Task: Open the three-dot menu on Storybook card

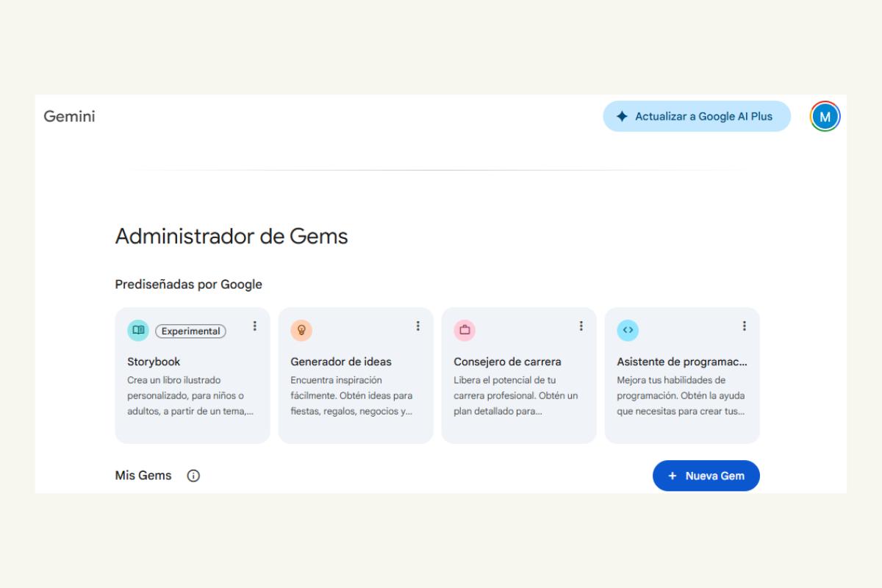Action: pos(254,326)
